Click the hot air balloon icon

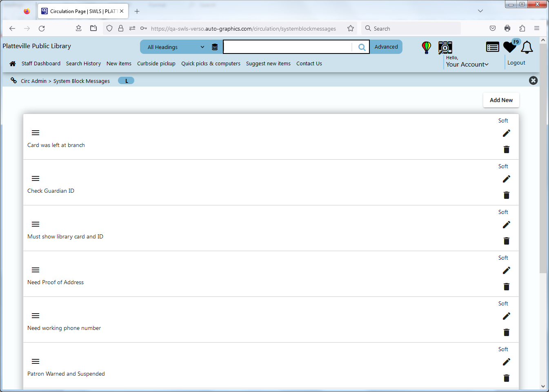427,47
